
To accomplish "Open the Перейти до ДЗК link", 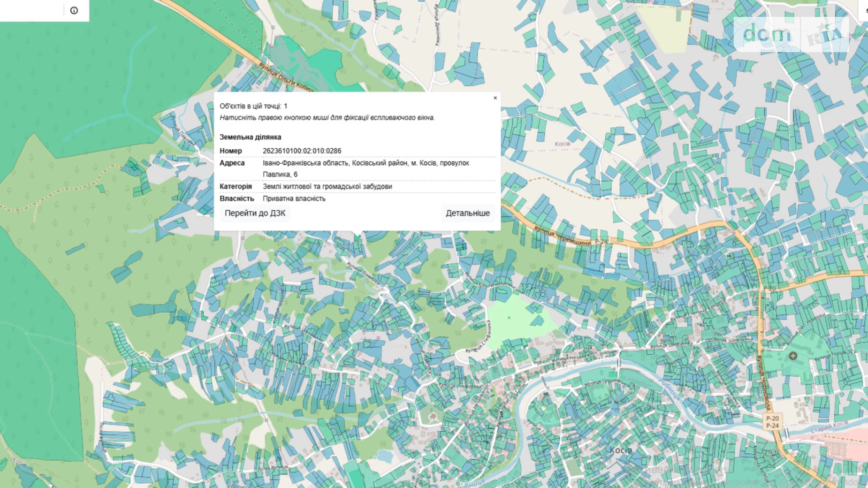I will tap(255, 213).
